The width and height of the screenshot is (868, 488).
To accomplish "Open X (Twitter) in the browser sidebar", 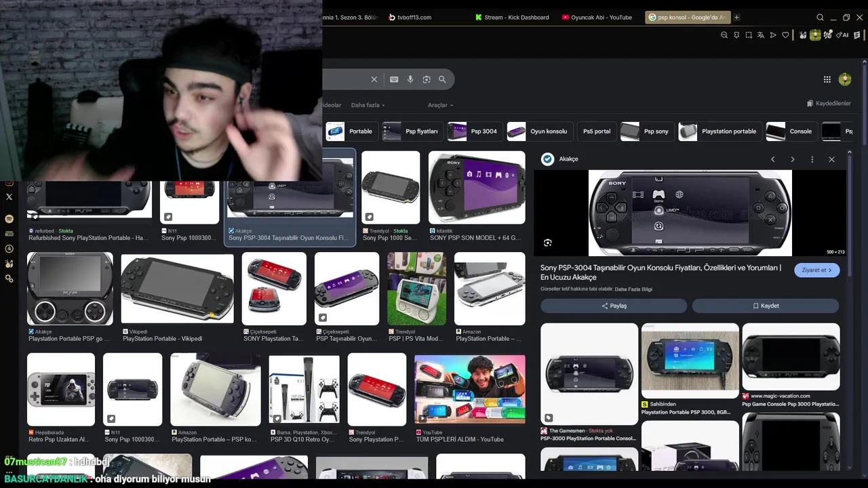I will 9,197.
